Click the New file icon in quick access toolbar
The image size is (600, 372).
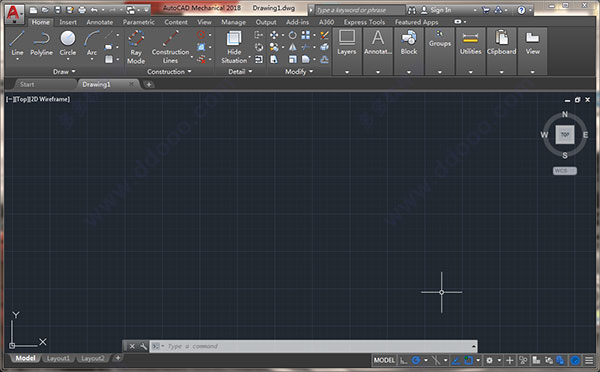coord(33,10)
